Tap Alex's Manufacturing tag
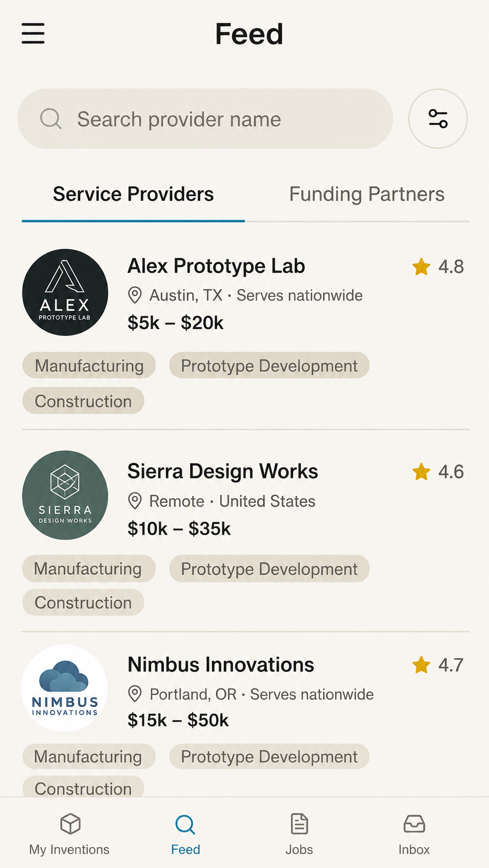 89,365
